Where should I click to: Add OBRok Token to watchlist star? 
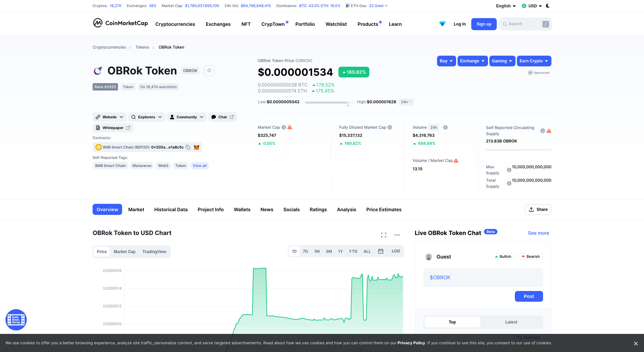209,70
